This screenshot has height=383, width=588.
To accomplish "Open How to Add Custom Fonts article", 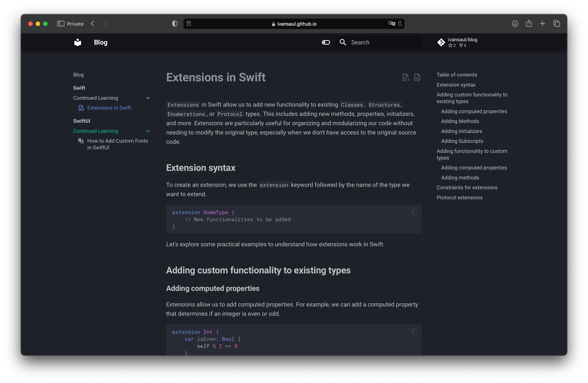I will point(117,144).
